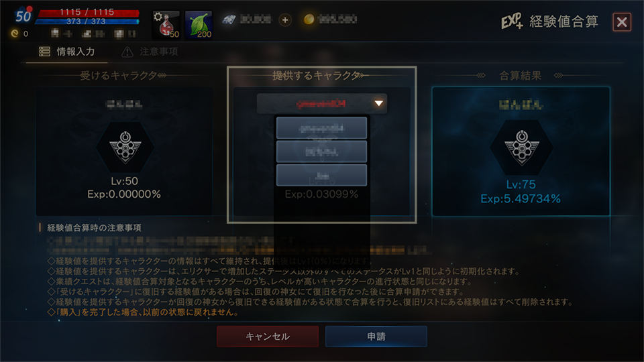The width and height of the screenshot is (644, 362).
Task: Switch to the 情報入力 tab
Action: click(x=67, y=52)
